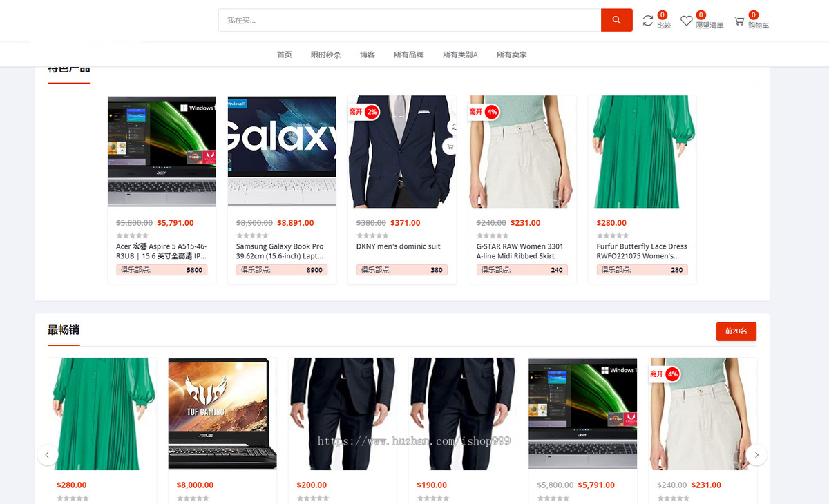Click the orange search magnifier button
Image resolution: width=829 pixels, height=504 pixels.
[x=616, y=20]
